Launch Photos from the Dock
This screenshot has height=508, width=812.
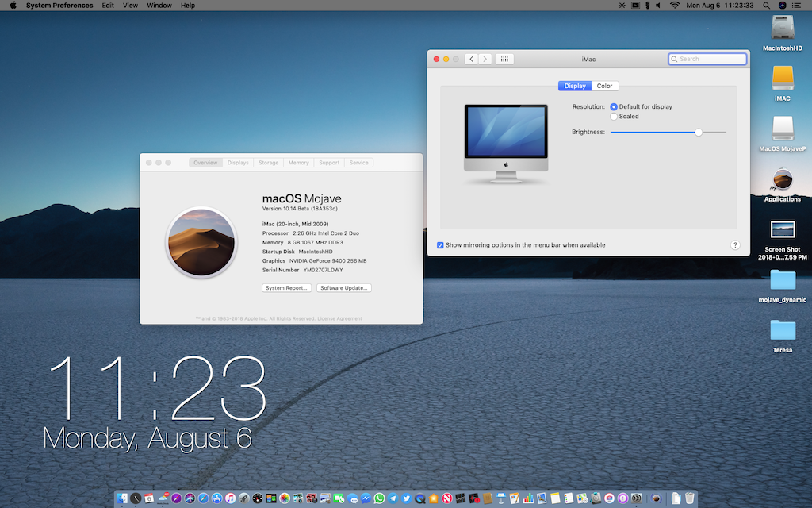285,498
